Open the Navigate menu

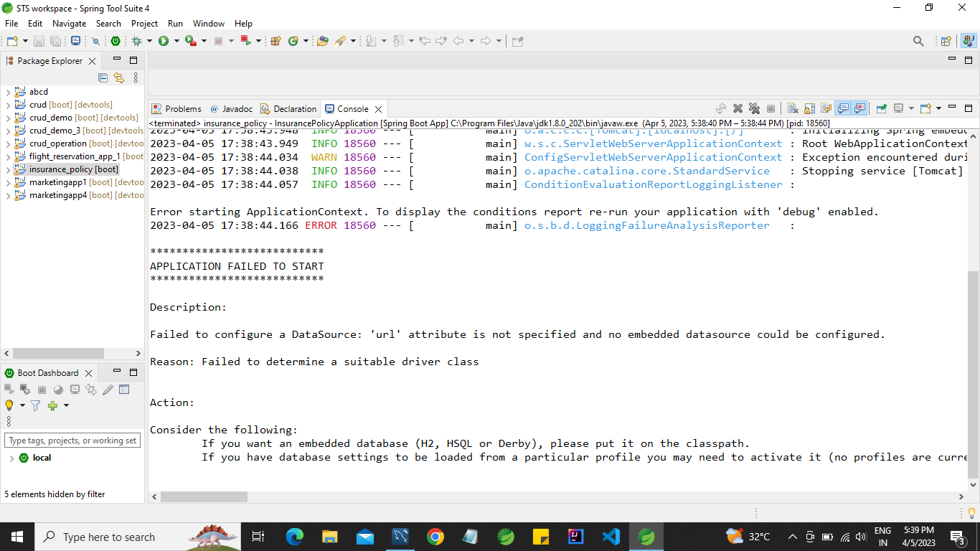pyautogui.click(x=69, y=24)
